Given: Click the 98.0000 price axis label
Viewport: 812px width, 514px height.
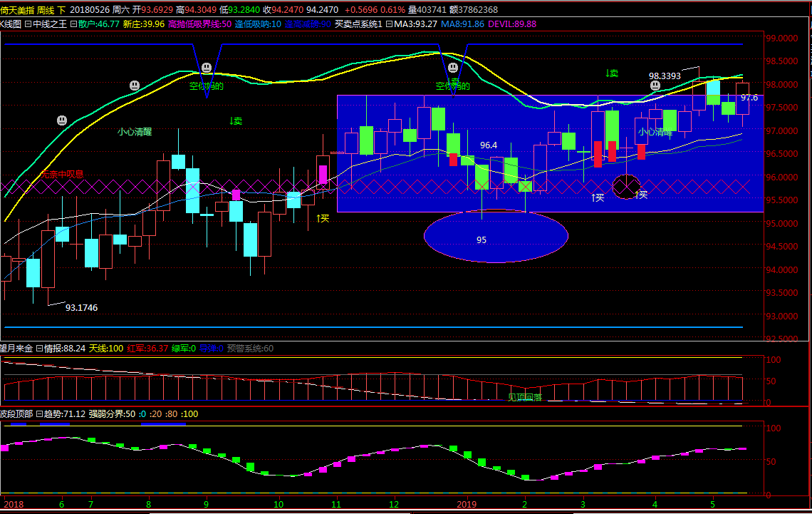Looking at the screenshot, I should (781, 85).
